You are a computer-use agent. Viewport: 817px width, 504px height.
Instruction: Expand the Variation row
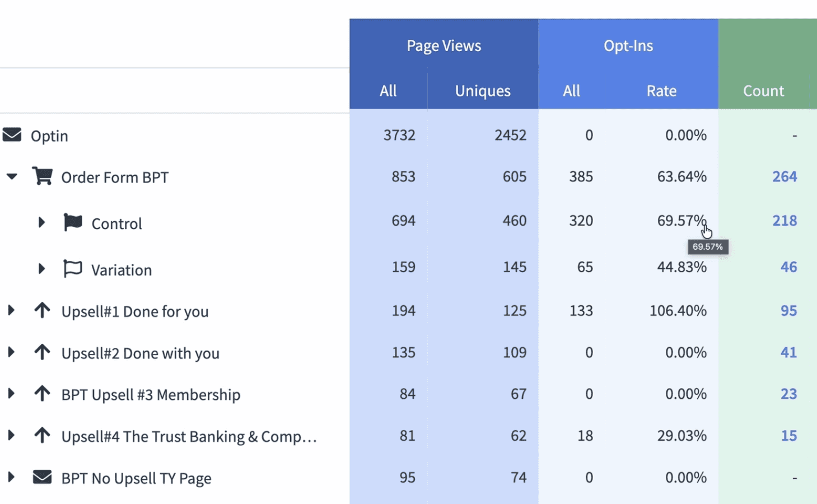[x=41, y=269]
